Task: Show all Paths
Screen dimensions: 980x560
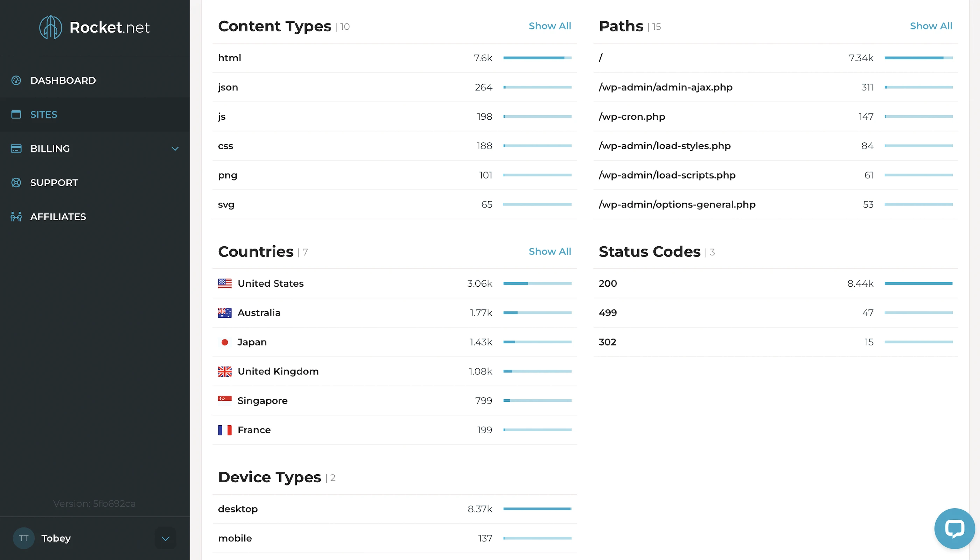Action: pyautogui.click(x=931, y=26)
